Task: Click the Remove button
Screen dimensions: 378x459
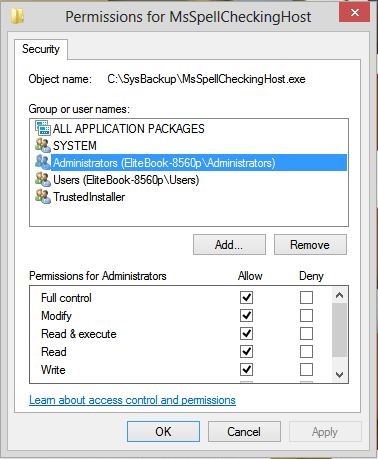Action: 310,245
